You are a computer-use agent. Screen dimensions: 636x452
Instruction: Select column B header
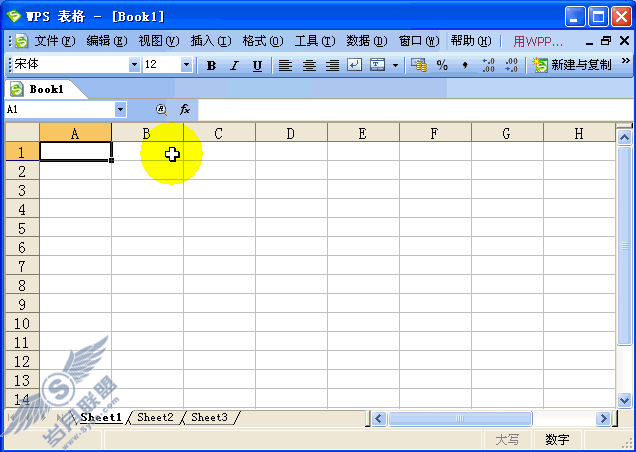tap(147, 133)
